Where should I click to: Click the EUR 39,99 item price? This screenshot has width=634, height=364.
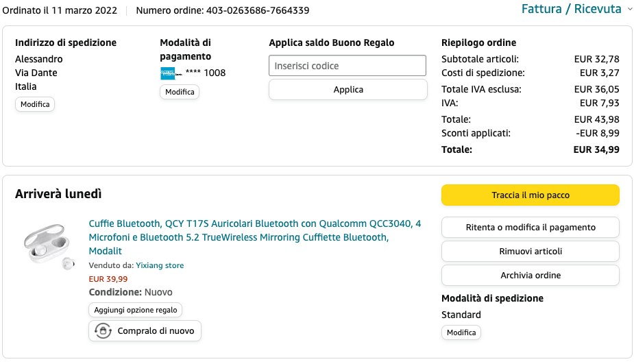[108, 279]
